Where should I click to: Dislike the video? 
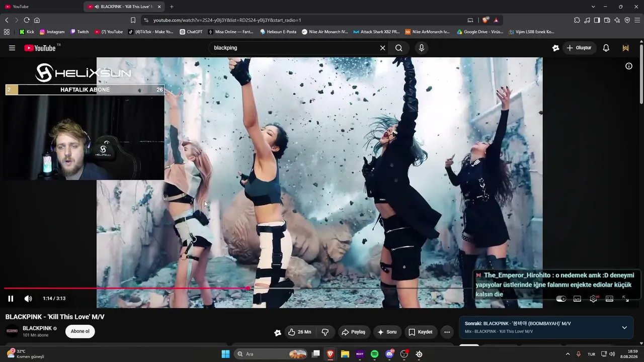point(325,332)
